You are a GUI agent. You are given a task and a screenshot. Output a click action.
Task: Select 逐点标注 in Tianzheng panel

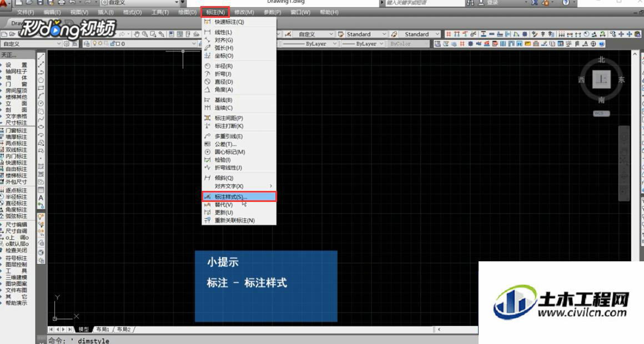tap(16, 190)
